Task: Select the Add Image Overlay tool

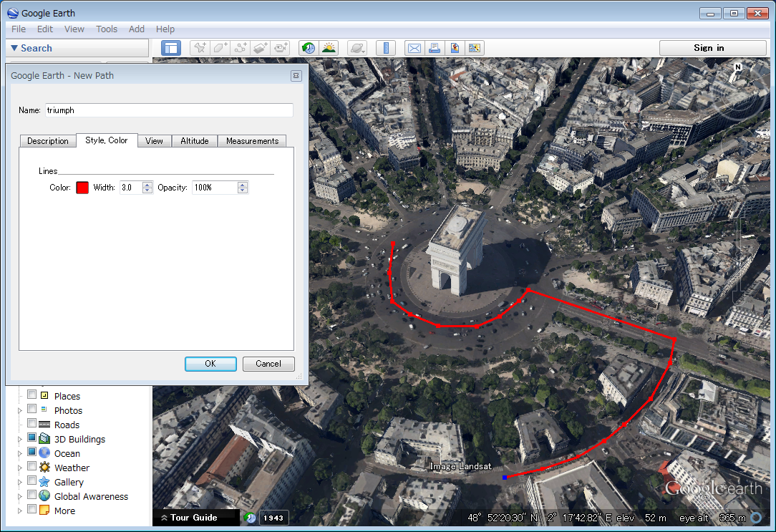Action: [x=261, y=48]
